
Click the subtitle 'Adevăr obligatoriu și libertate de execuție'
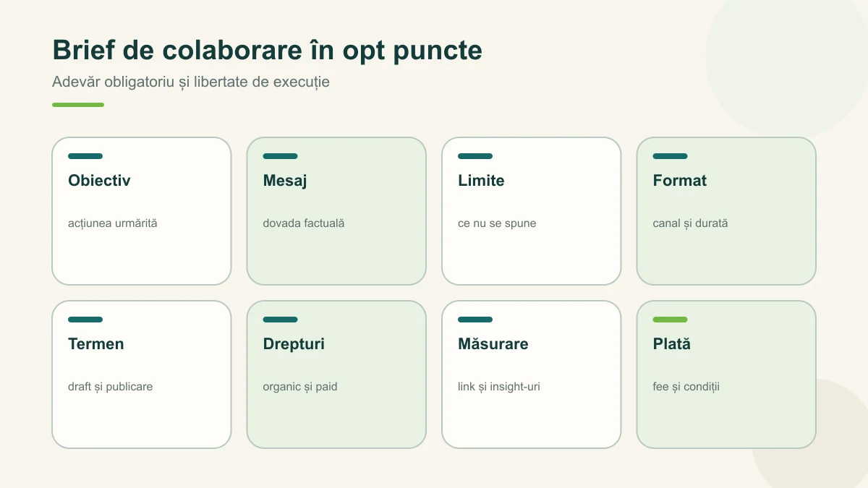pyautogui.click(x=191, y=82)
